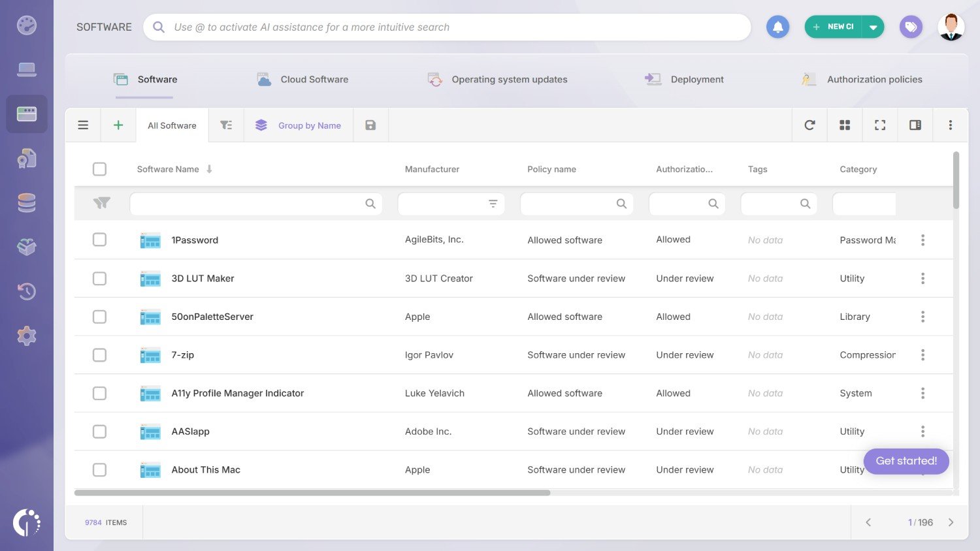Image resolution: width=980 pixels, height=551 pixels.
Task: Open the Manufacturer column filter dropdown
Action: point(494,203)
